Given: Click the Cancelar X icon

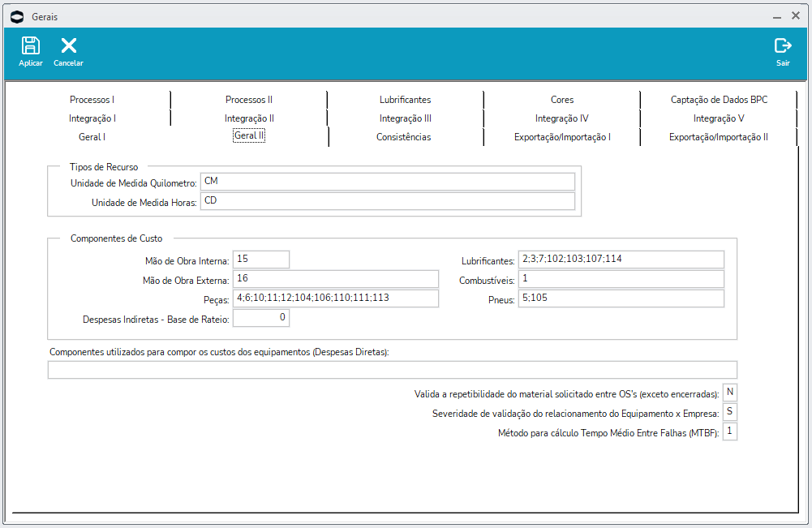Looking at the screenshot, I should 68,45.
